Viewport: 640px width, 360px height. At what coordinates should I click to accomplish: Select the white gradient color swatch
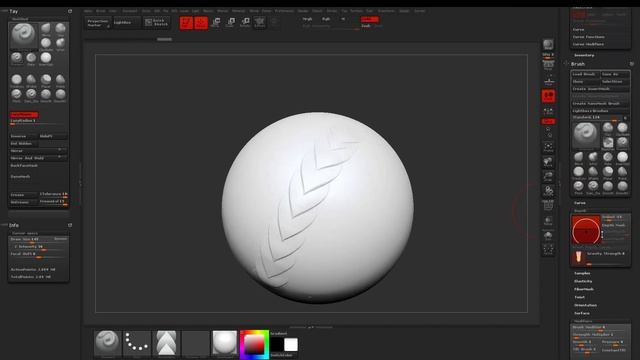[291, 344]
